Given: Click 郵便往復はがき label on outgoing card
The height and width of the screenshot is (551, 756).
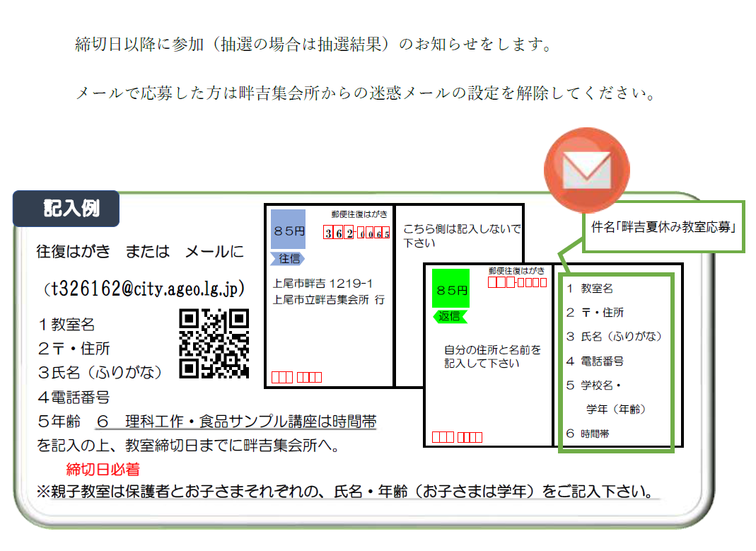Looking at the screenshot, I should click(x=359, y=214).
